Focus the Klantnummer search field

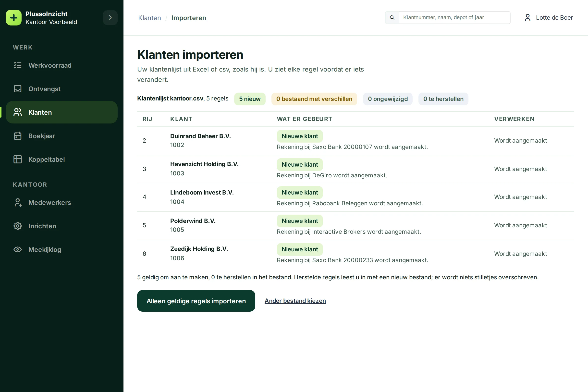(x=454, y=17)
